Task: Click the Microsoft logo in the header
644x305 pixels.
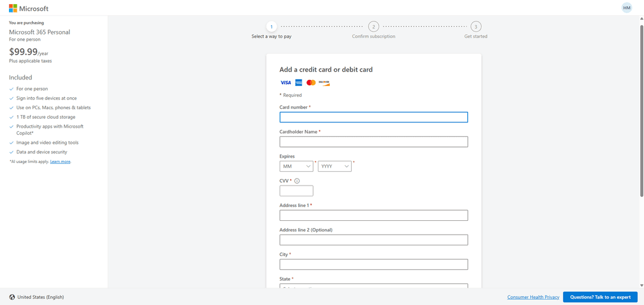Action: 29,8
